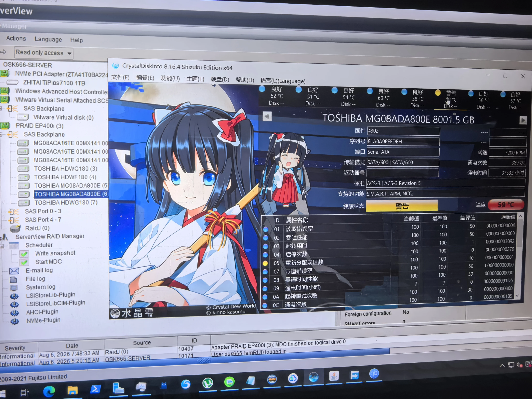The height and width of the screenshot is (399, 532).
Task: Click the TOSHIBA HDWG180 (3) disk icon
Action: pyautogui.click(x=23, y=169)
